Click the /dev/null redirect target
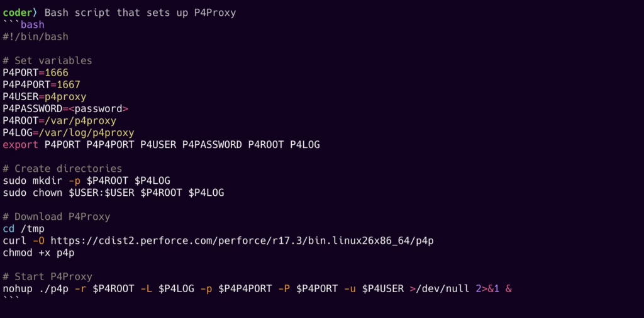 click(443, 289)
